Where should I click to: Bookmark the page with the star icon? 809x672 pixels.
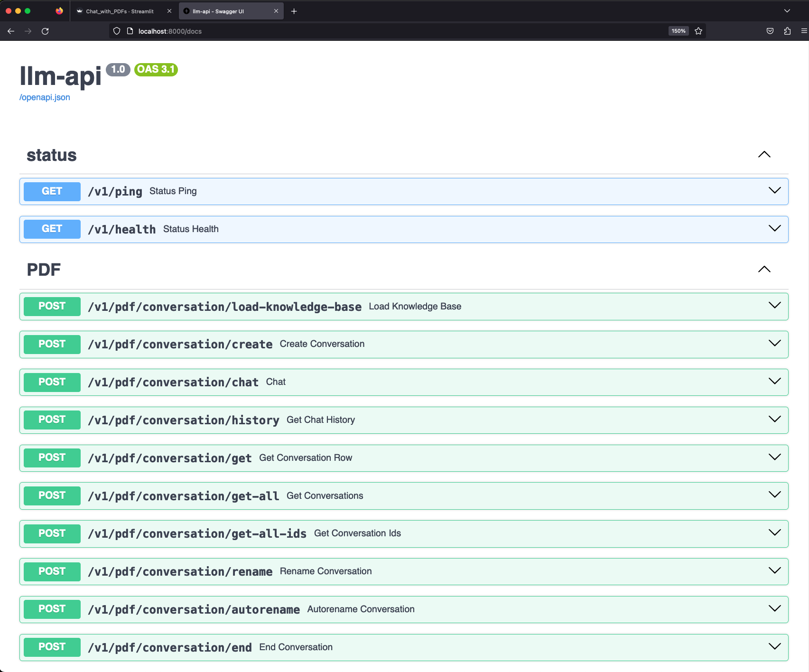[698, 31]
